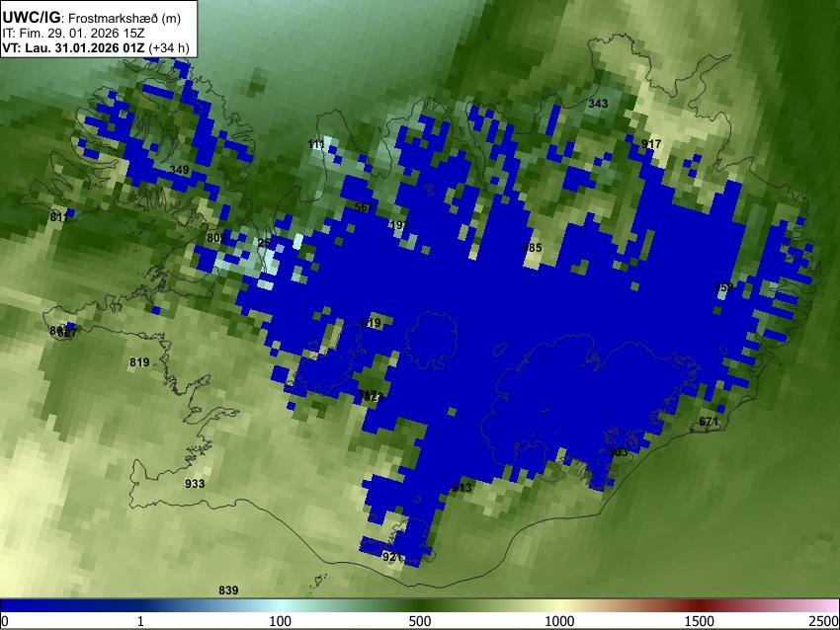Select the 917 value label on the map
Image resolution: width=840 pixels, height=630 pixels.
651,144
